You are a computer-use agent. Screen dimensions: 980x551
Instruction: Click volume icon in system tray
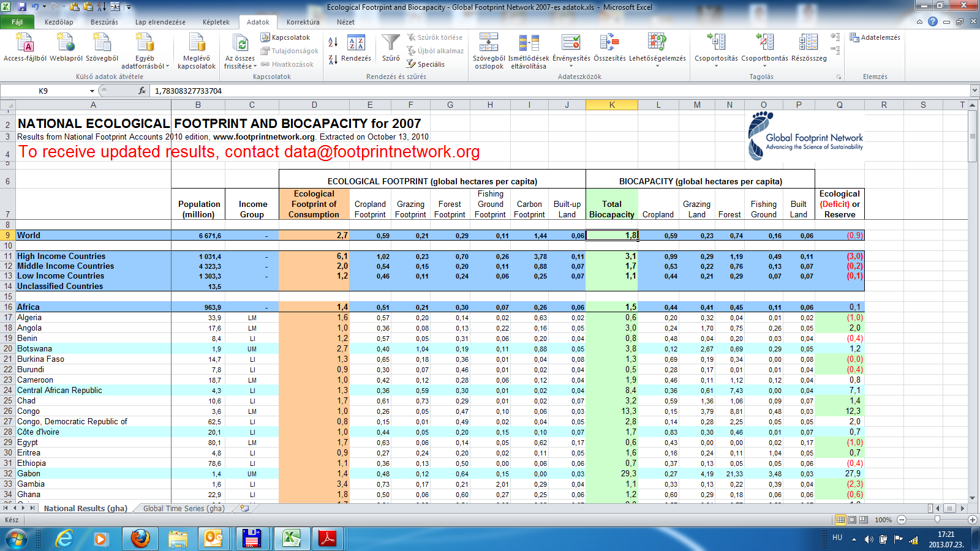pyautogui.click(x=869, y=539)
